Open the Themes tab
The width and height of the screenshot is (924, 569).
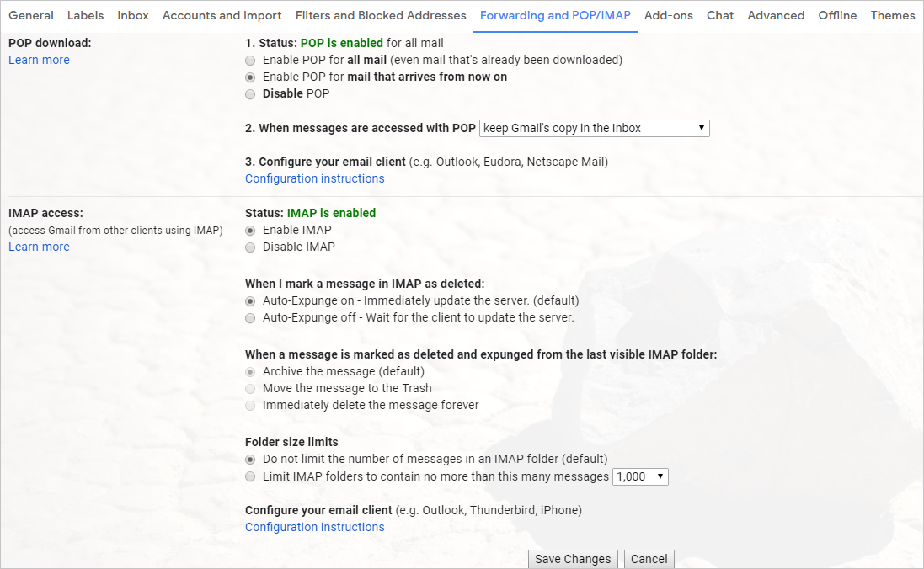pyautogui.click(x=893, y=15)
